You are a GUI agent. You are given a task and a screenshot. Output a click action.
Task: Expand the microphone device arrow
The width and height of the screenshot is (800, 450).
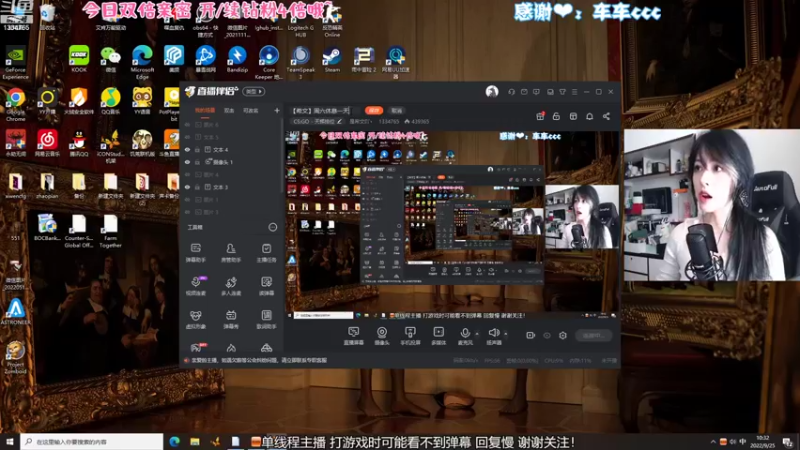[477, 334]
